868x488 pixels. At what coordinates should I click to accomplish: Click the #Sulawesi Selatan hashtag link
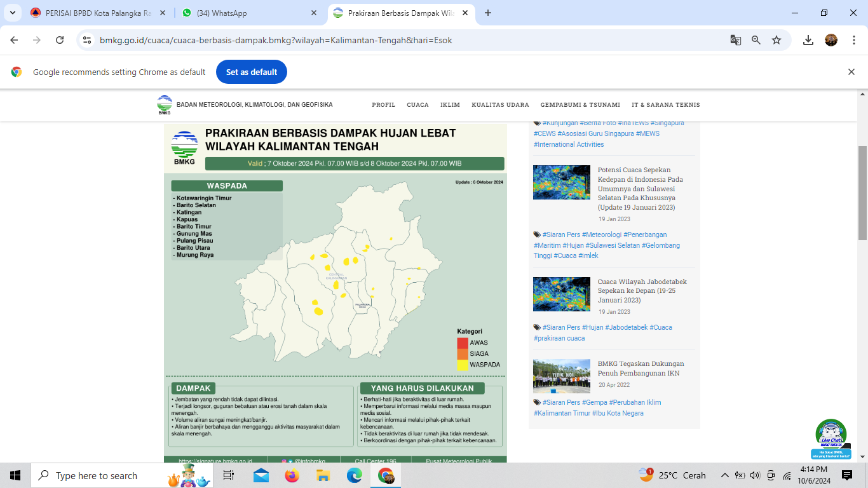(613, 245)
